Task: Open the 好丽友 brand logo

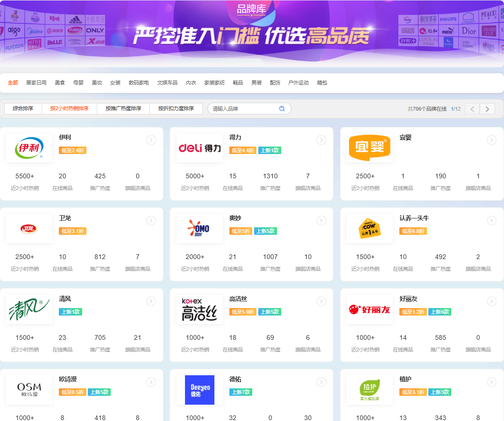Action: [369, 309]
